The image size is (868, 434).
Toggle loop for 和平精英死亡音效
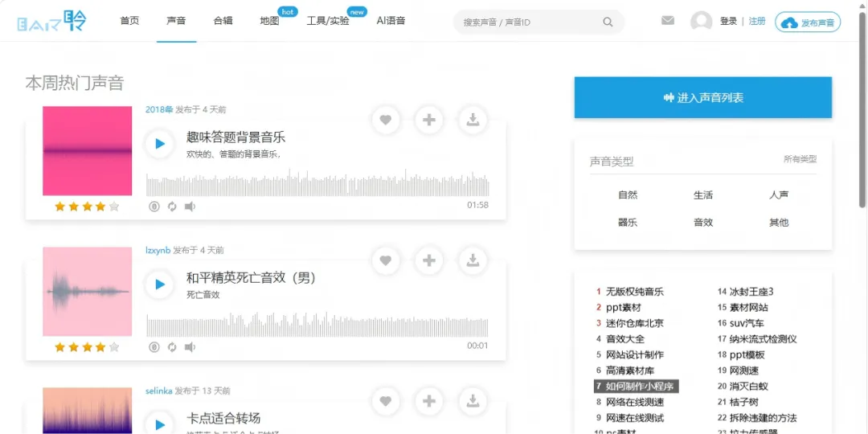point(172,347)
